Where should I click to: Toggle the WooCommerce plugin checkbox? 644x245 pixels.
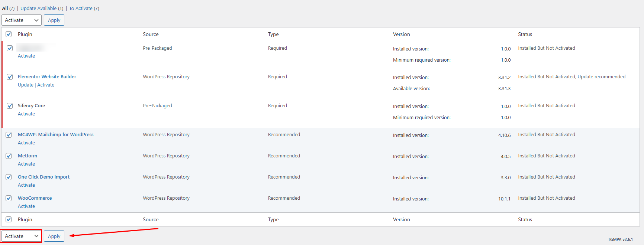tap(9, 198)
